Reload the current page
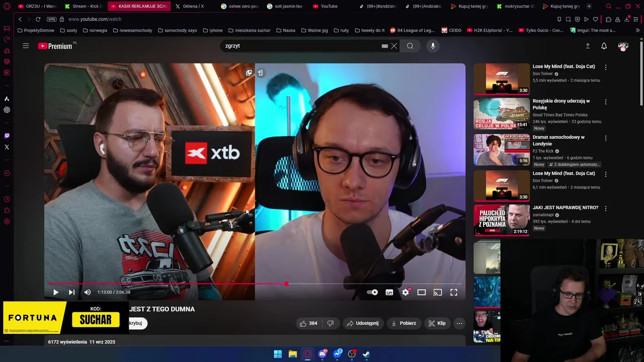The width and height of the screenshot is (644, 362). (x=38, y=19)
